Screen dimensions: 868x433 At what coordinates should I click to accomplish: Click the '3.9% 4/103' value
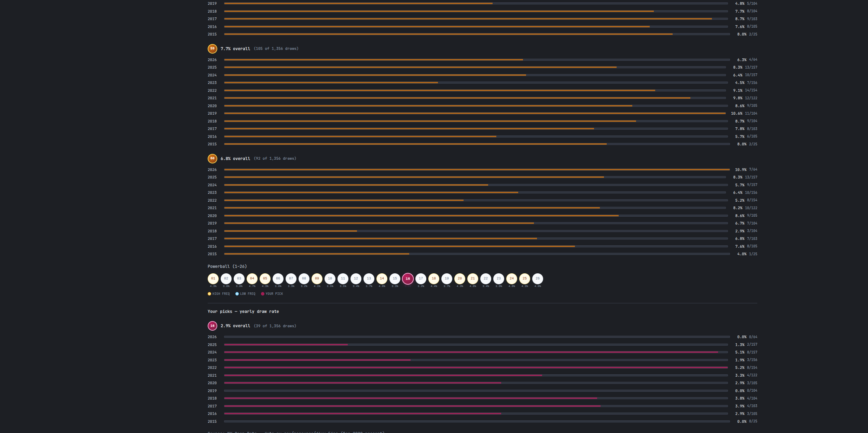[x=746, y=406]
